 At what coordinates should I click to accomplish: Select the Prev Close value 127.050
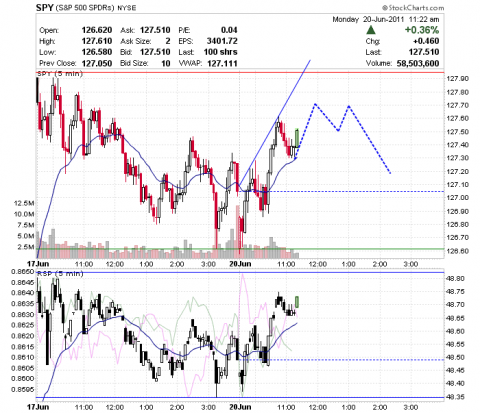[97, 63]
